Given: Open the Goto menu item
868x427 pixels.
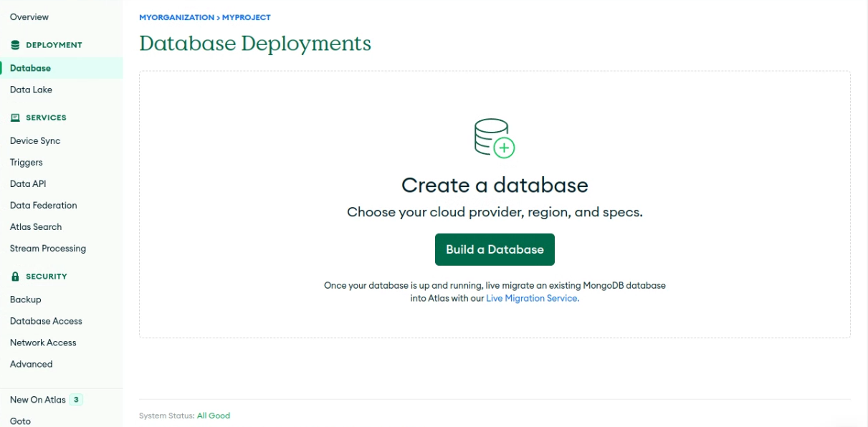Looking at the screenshot, I should click(x=20, y=421).
